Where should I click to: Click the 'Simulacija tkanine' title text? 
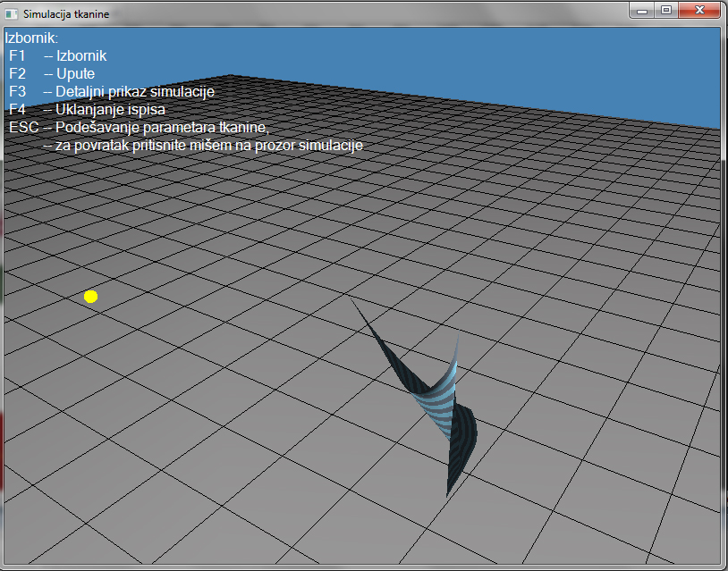tap(66, 14)
